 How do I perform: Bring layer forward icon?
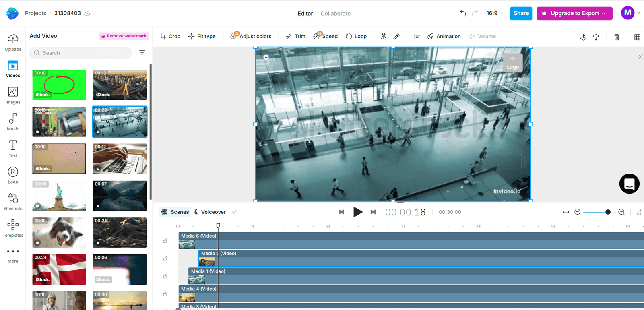click(583, 37)
